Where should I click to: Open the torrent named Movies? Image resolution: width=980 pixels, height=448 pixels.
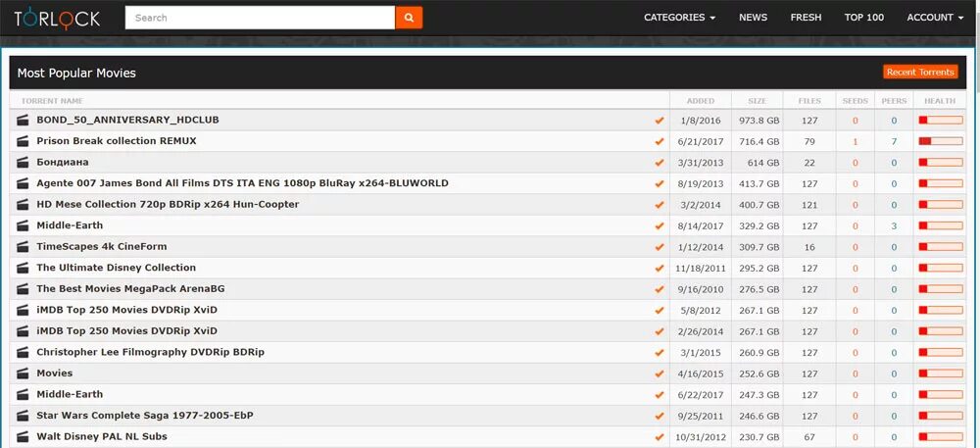pyautogui.click(x=54, y=373)
